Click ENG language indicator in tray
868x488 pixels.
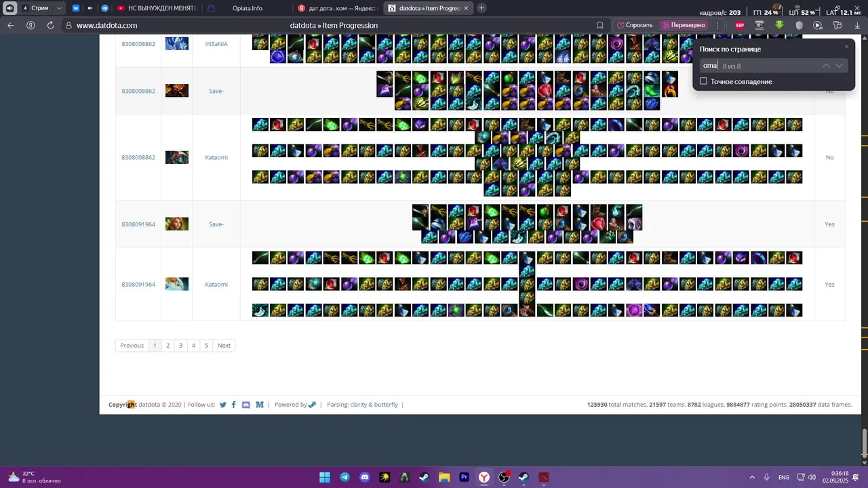(784, 477)
